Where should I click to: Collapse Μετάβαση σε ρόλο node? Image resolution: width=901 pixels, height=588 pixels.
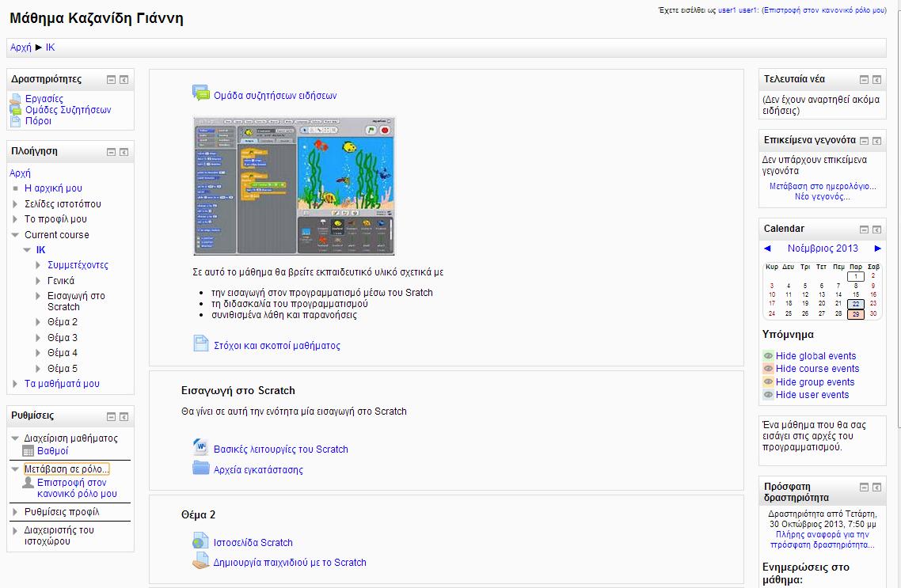pos(16,469)
